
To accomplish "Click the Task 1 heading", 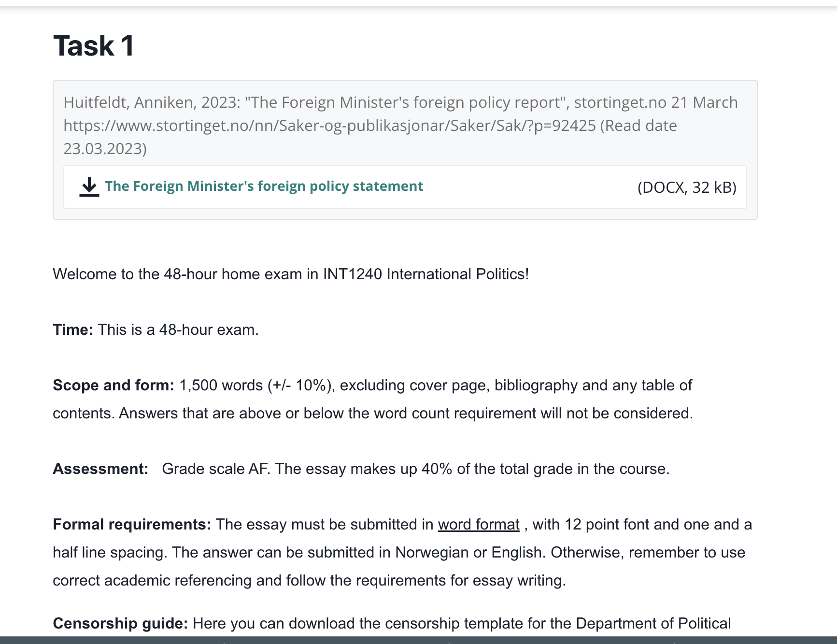I will tap(94, 46).
